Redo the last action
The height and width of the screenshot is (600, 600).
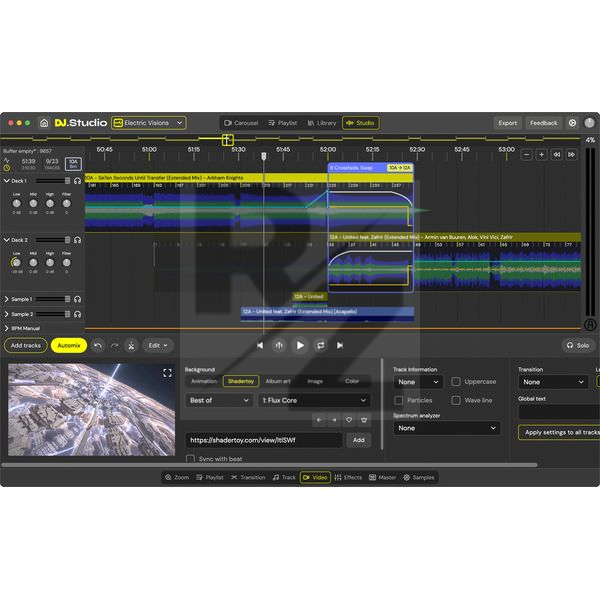[114, 346]
